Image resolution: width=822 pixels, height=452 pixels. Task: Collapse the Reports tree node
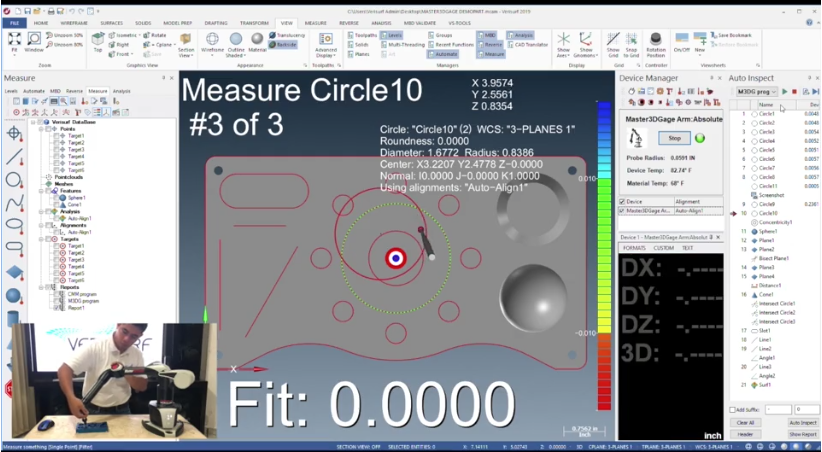point(42,287)
